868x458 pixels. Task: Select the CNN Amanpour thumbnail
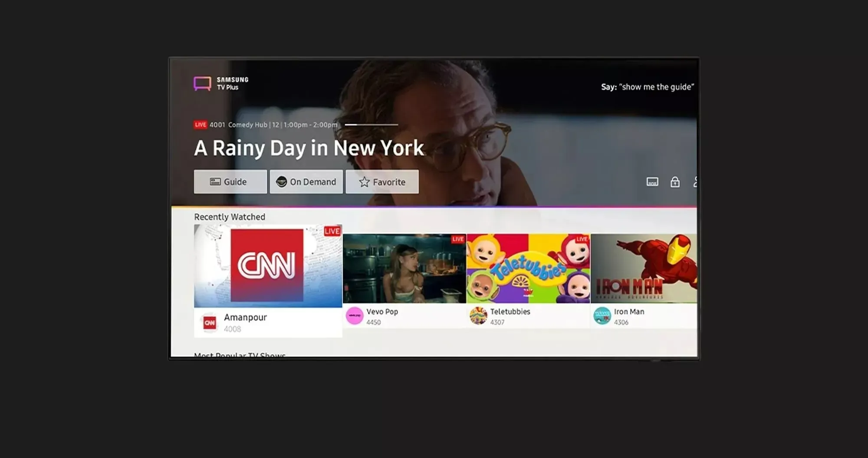coord(268,266)
